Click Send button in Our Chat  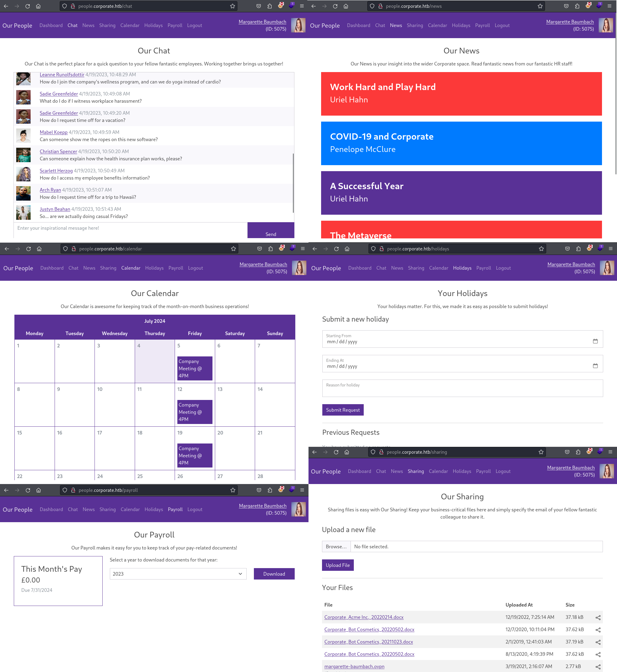tap(271, 233)
